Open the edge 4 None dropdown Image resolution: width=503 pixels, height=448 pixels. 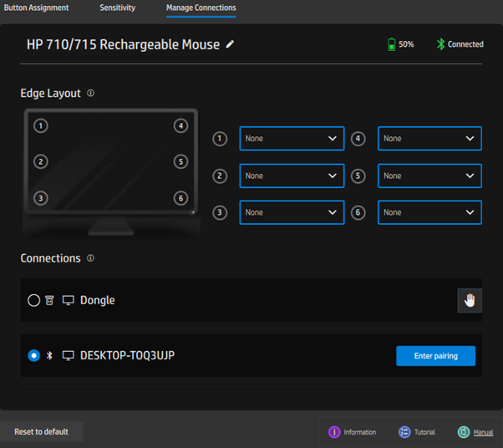coord(429,139)
